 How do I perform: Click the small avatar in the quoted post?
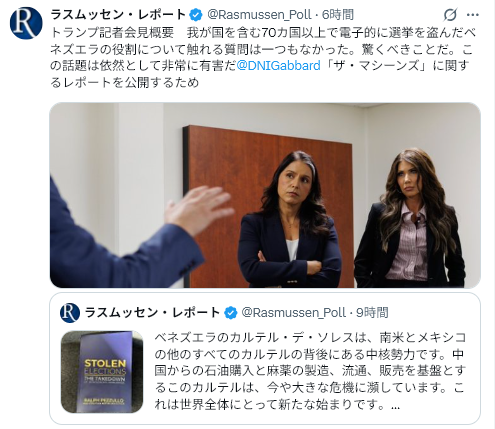(x=70, y=313)
